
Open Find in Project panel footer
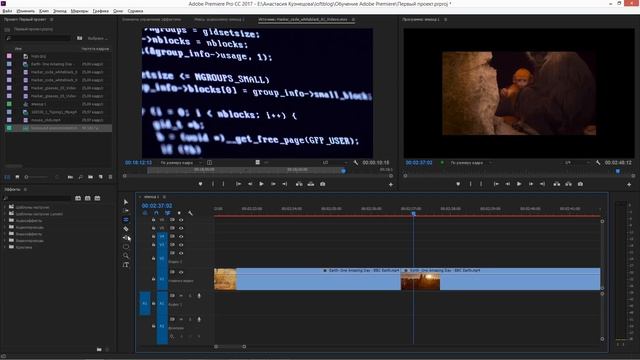(80, 177)
